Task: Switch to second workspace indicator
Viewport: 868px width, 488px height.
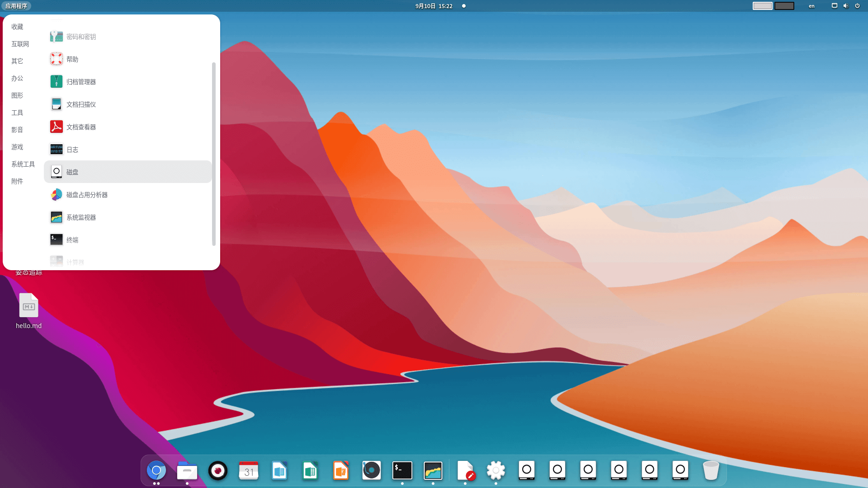Action: 784,6
